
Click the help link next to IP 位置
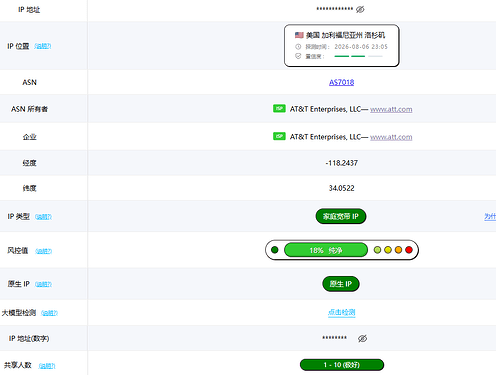coord(43,46)
